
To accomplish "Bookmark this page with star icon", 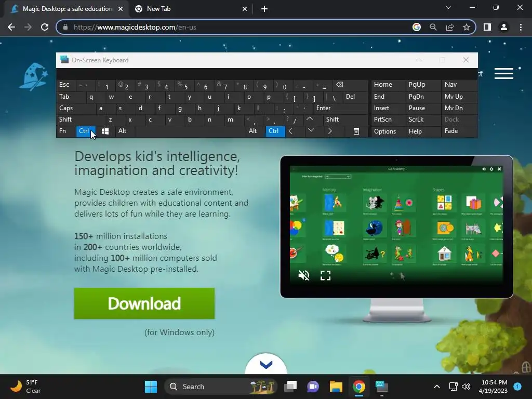I will point(467,27).
